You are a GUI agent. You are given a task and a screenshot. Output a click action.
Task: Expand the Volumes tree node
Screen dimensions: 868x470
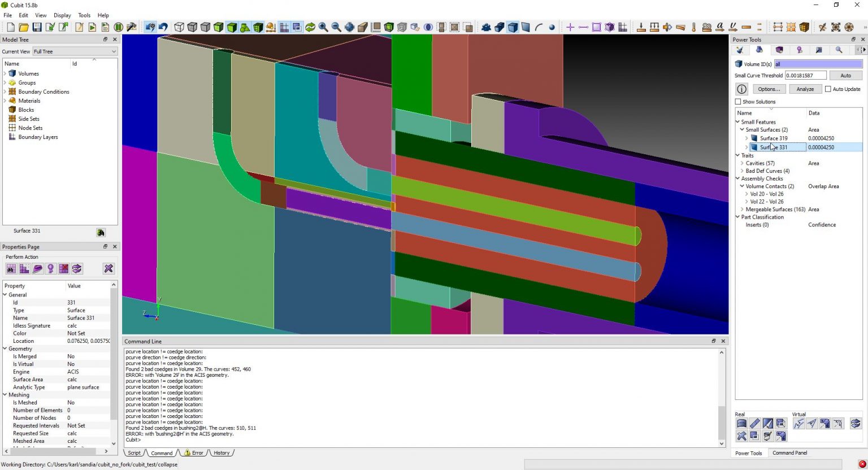pos(6,73)
